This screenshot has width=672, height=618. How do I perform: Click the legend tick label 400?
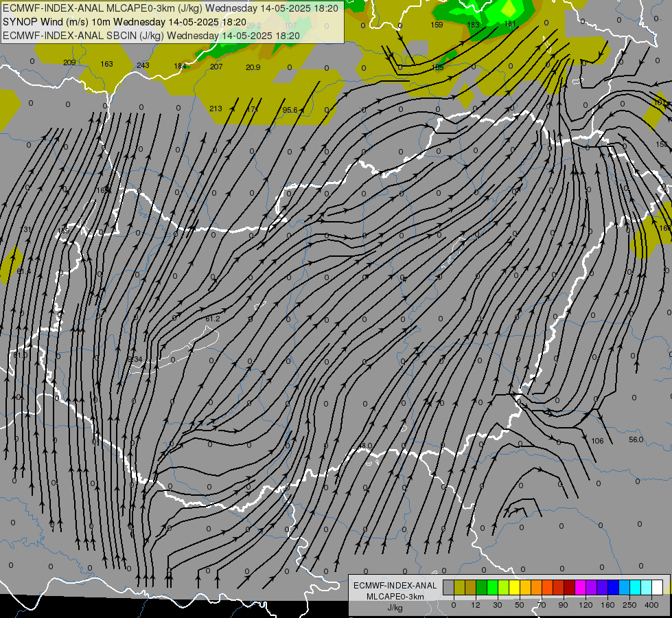[651, 605]
